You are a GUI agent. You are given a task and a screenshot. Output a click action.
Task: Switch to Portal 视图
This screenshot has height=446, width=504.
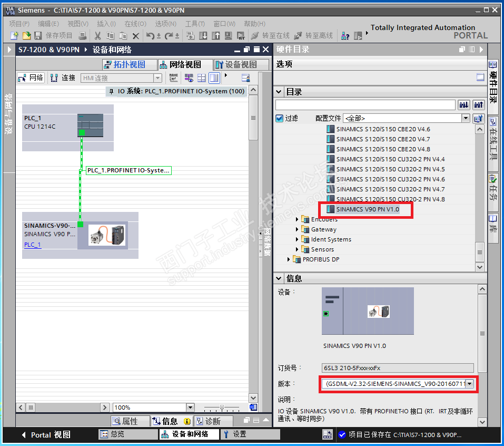point(46,435)
